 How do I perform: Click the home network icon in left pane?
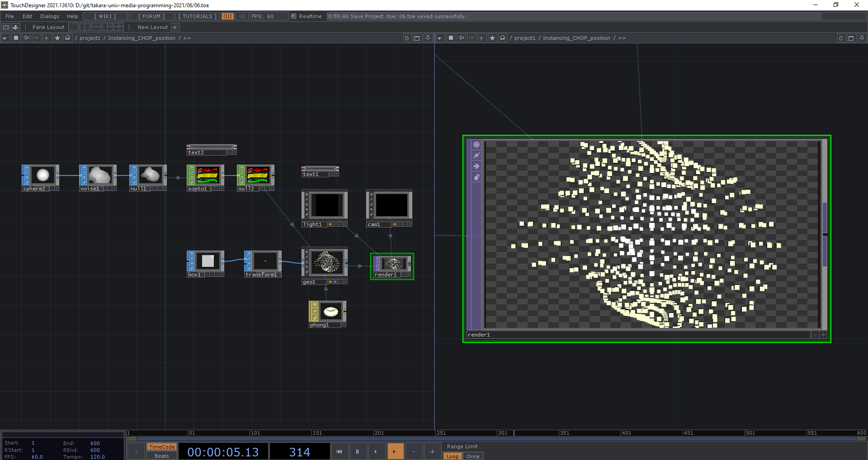(67, 38)
